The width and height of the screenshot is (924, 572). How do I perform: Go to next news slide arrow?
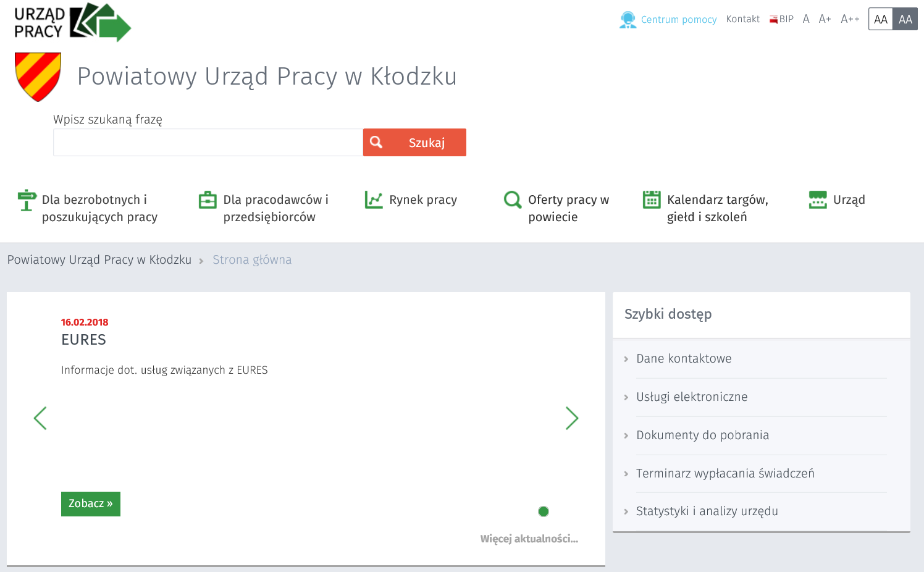pos(572,418)
